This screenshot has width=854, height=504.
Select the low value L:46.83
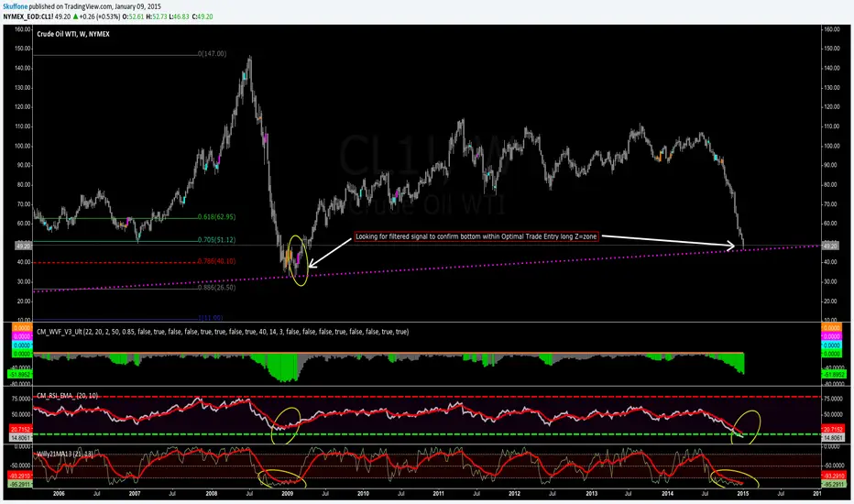(x=180, y=16)
